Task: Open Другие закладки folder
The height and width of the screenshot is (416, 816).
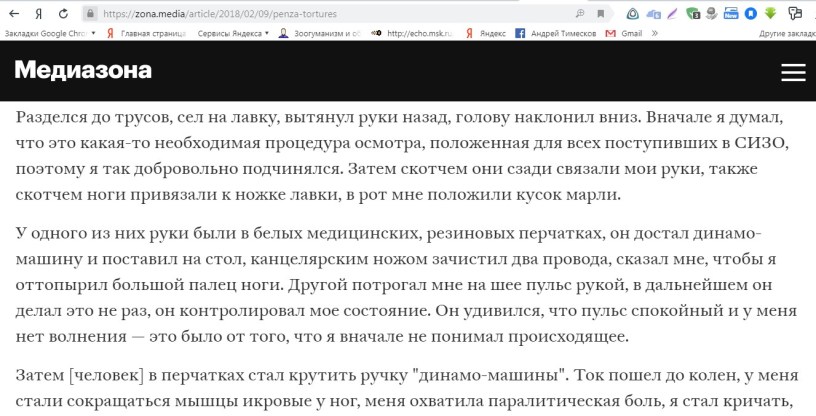Action: click(786, 32)
